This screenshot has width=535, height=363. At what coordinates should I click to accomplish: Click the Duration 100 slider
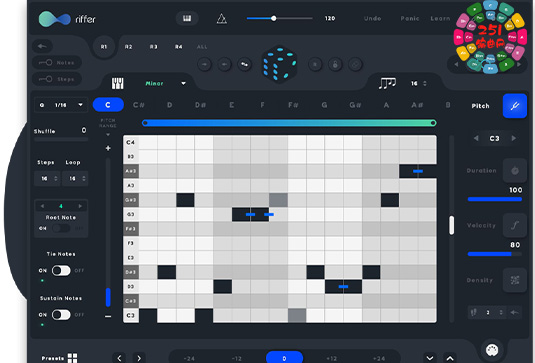click(494, 199)
